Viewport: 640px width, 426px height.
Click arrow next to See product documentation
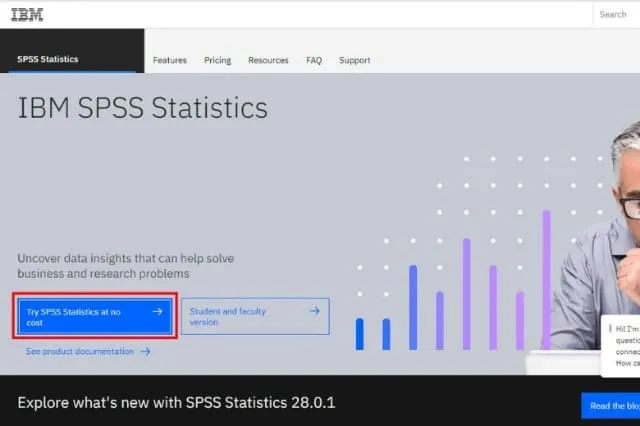(x=146, y=351)
